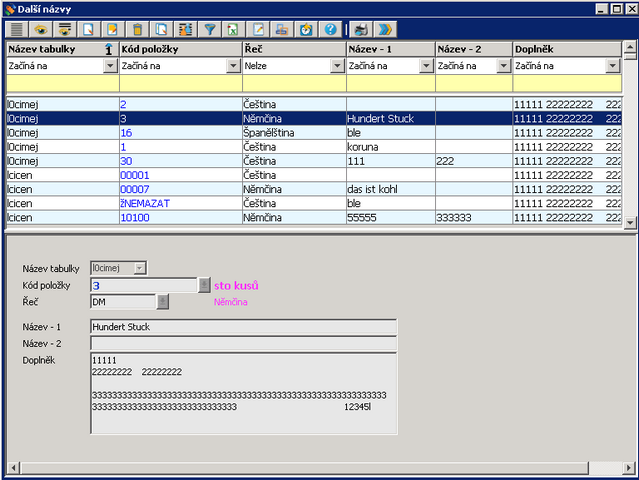Open filter dropdown under Kód položky column

tap(231, 66)
